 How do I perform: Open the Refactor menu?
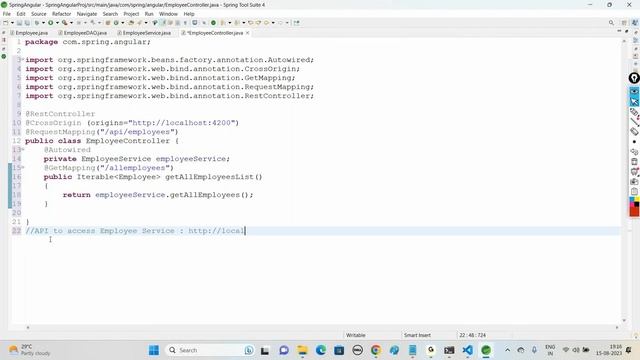(62, 14)
